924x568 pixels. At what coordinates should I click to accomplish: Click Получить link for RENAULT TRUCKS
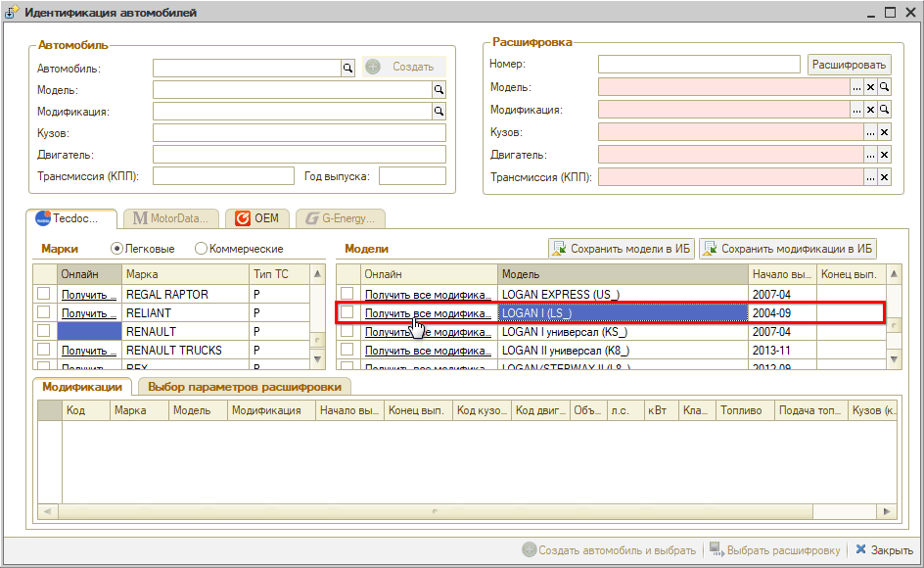click(89, 351)
